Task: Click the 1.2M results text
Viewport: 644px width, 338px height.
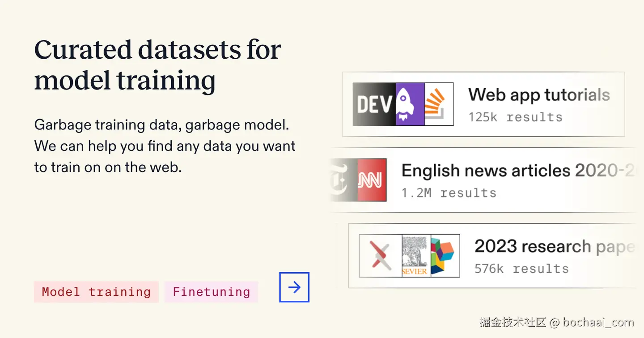Action: (449, 193)
